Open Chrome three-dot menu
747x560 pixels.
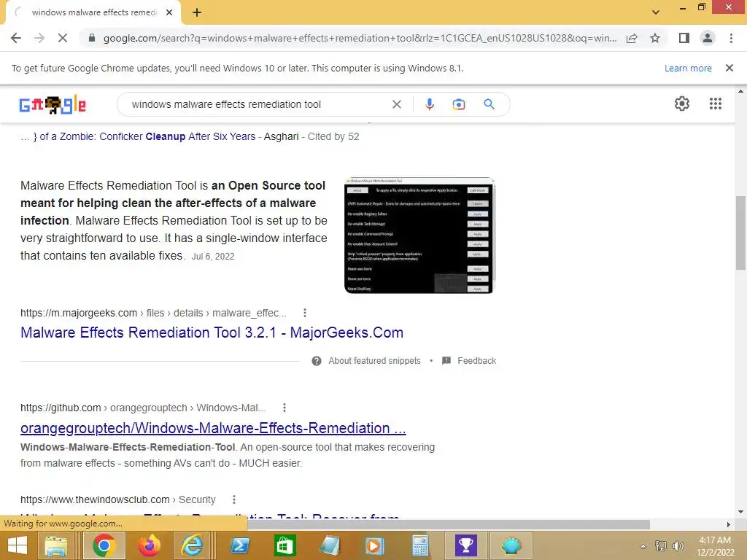pyautogui.click(x=731, y=38)
